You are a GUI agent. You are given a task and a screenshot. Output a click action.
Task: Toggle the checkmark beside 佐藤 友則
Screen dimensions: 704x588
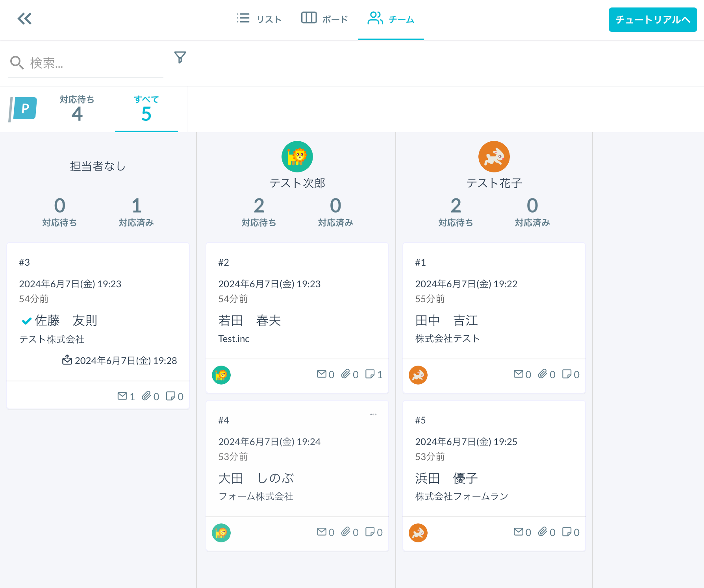coord(26,321)
